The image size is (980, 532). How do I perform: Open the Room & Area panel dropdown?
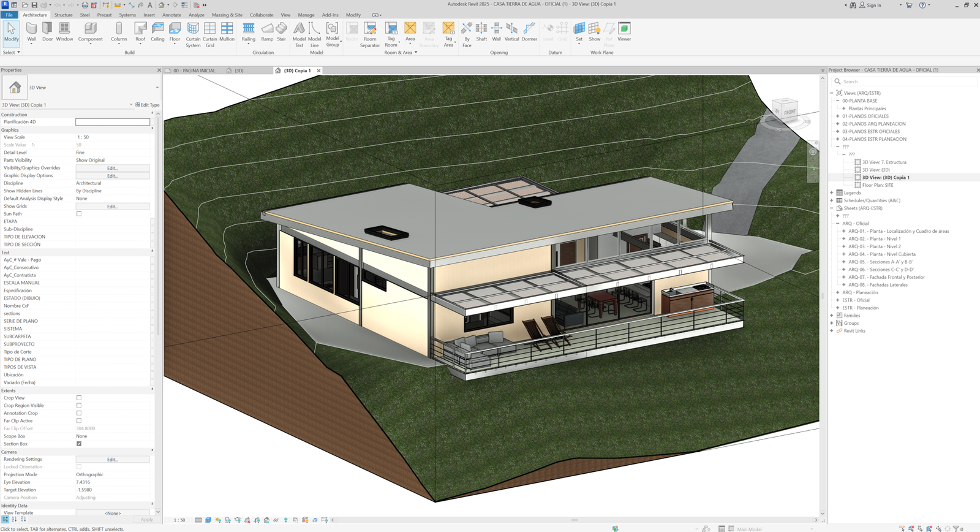tap(401, 53)
